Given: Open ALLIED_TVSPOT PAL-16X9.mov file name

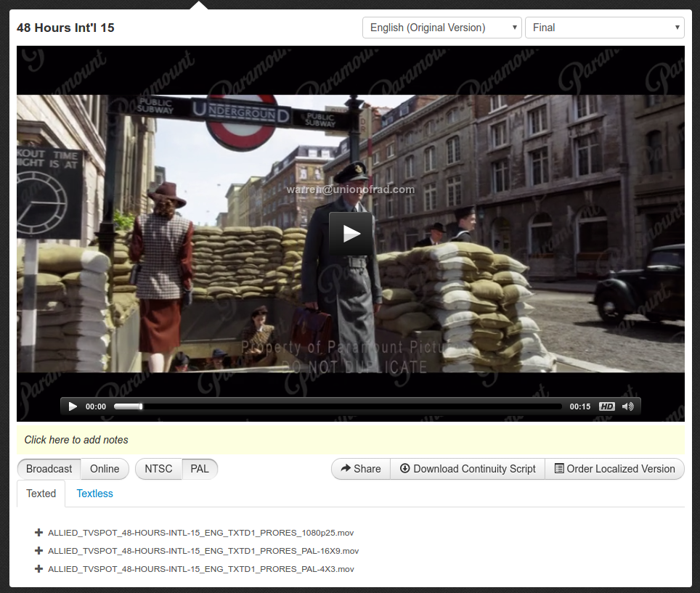Looking at the screenshot, I should 203,551.
